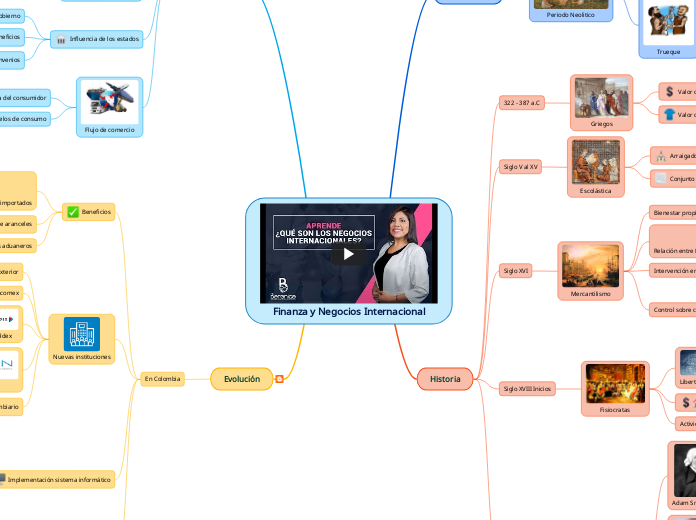Select the Siglo XVIII Inicios node
Screen dimensions: 696x520
point(527,389)
